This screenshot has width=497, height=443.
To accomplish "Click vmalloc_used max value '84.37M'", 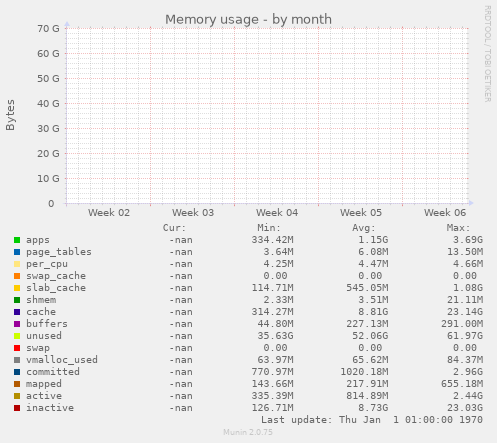I will tap(465, 360).
